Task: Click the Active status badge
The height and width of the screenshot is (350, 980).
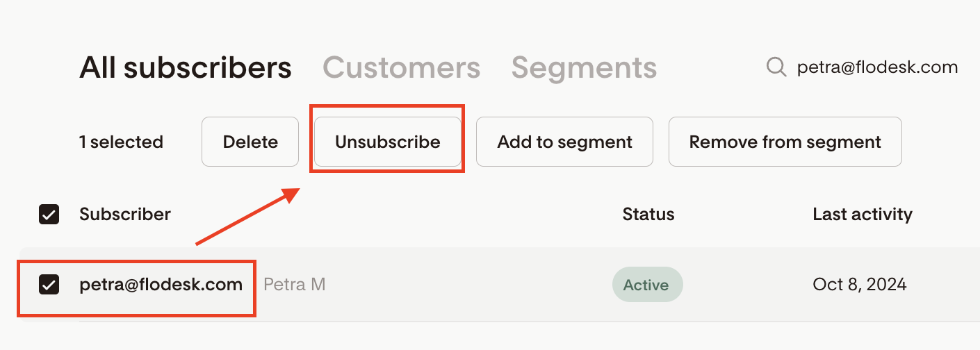Action: click(x=646, y=285)
